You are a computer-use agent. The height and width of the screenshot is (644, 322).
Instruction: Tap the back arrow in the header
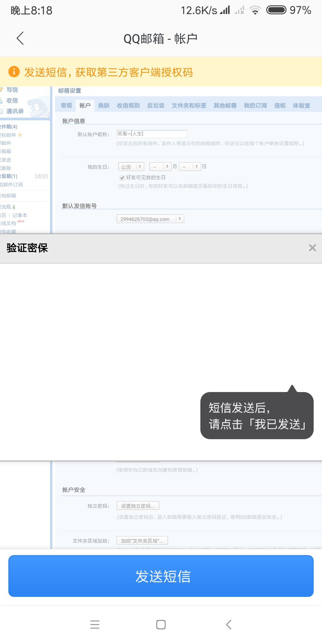pyautogui.click(x=20, y=38)
